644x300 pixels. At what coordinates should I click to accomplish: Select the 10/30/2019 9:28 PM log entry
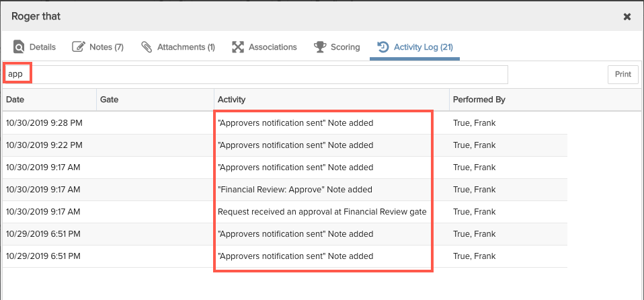coord(285,123)
